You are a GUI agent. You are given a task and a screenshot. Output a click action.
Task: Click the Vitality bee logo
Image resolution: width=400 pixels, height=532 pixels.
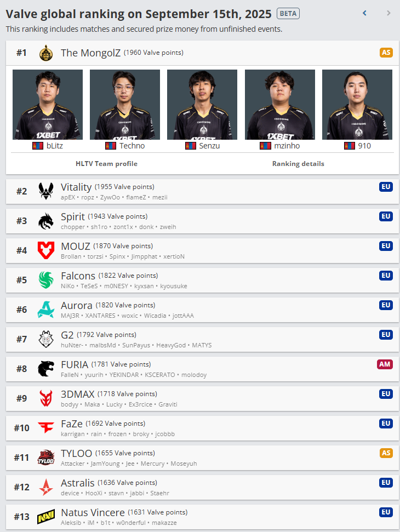click(x=46, y=191)
